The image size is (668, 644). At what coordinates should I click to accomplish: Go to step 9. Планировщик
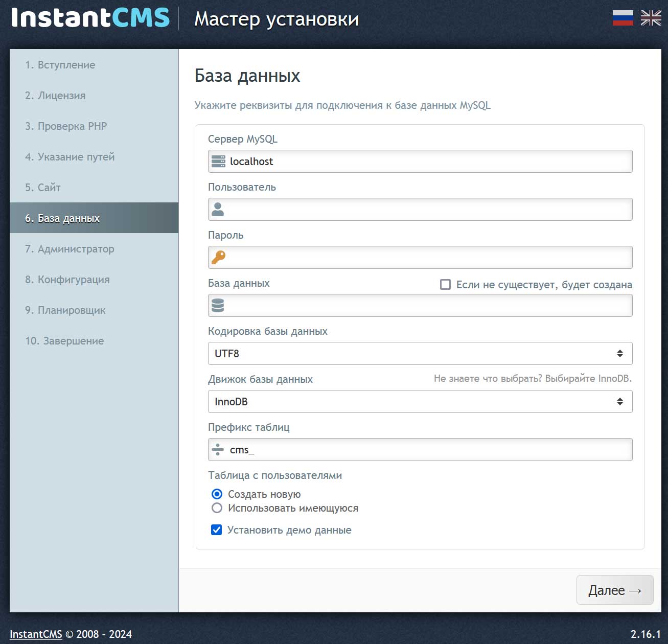tap(94, 310)
